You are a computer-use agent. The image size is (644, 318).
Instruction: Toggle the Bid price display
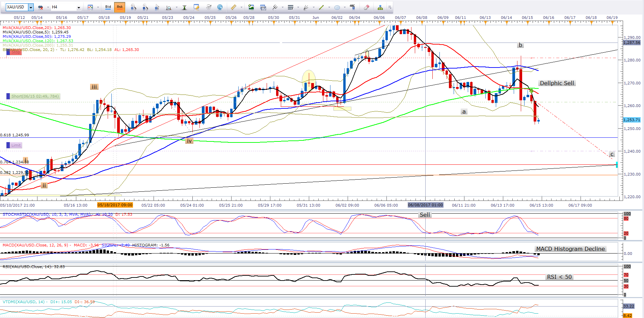click(x=108, y=7)
